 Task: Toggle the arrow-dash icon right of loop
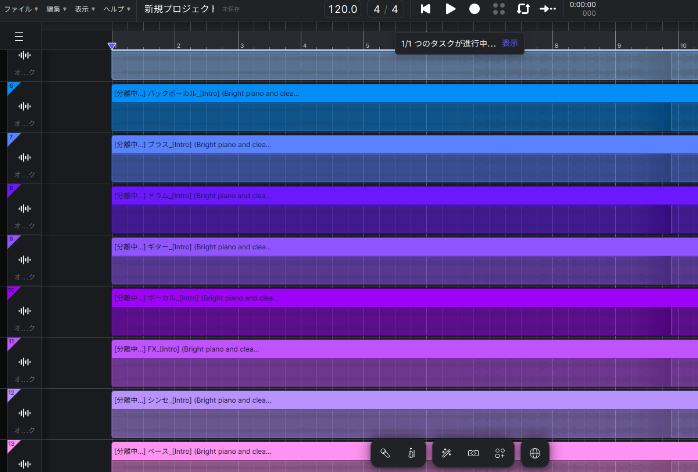click(547, 9)
